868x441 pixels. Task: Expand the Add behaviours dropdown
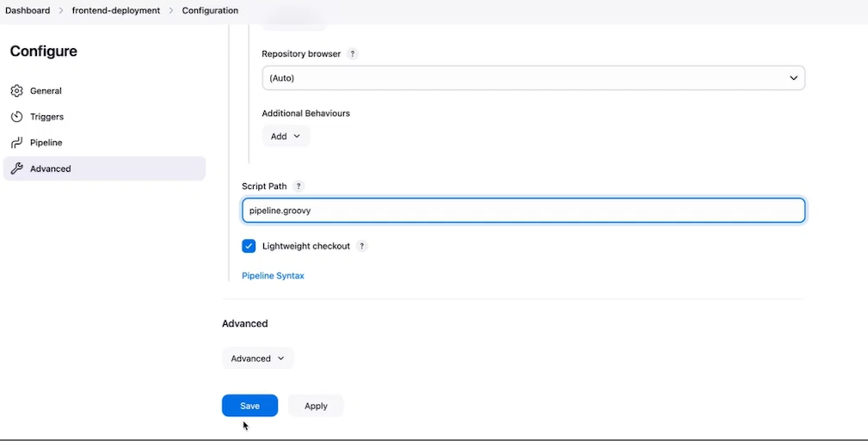pos(286,136)
